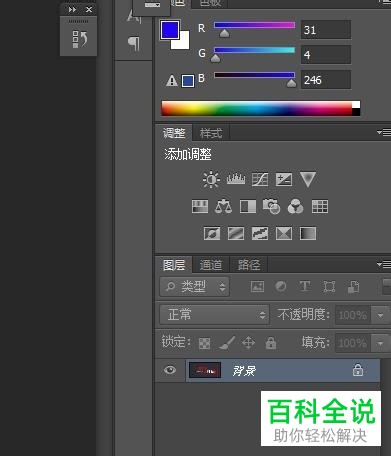Toggle lock all
391x456 pixels.
(x=271, y=343)
